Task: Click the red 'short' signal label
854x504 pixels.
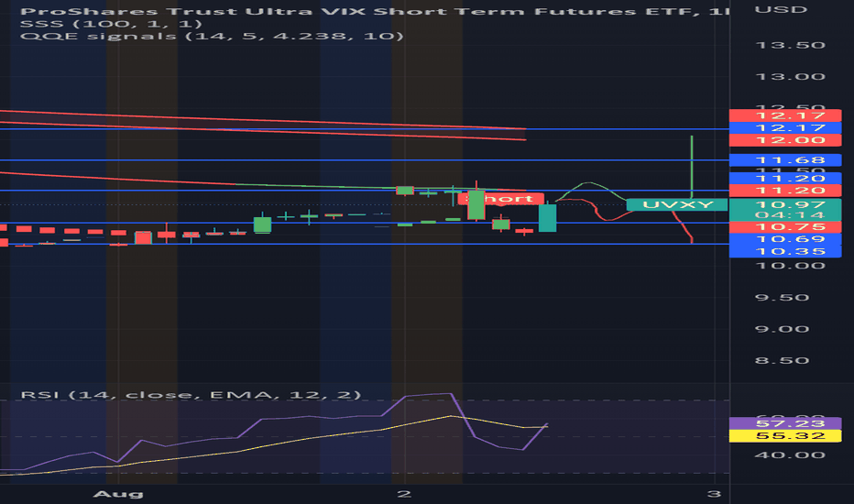Action: click(x=501, y=199)
